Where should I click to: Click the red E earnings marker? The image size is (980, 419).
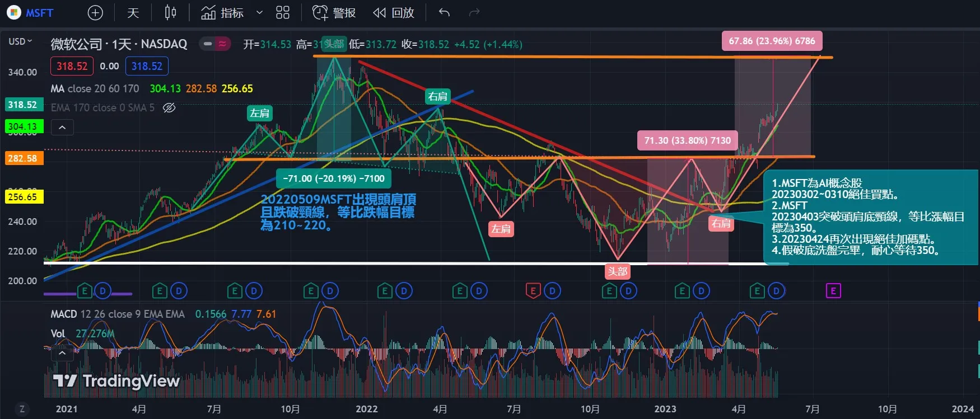533,290
